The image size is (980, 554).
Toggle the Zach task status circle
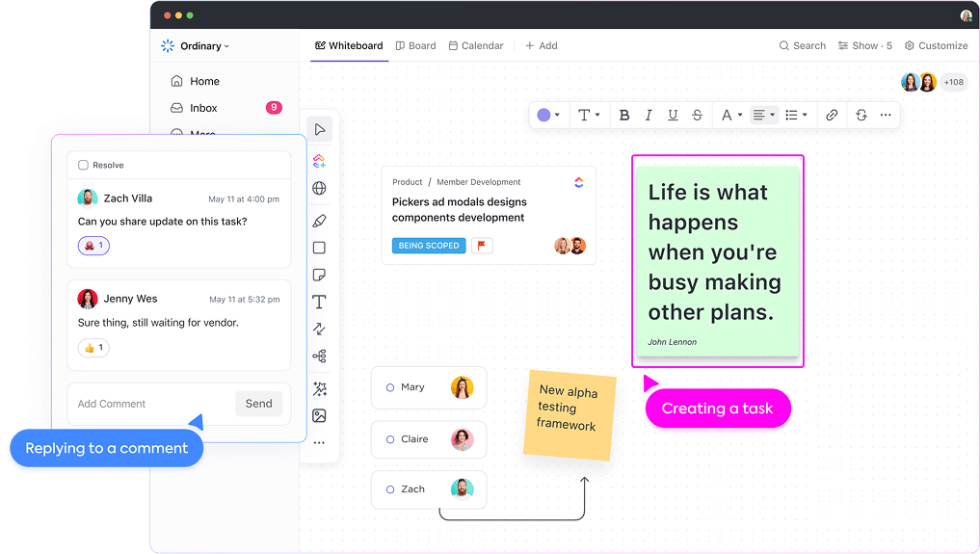390,489
